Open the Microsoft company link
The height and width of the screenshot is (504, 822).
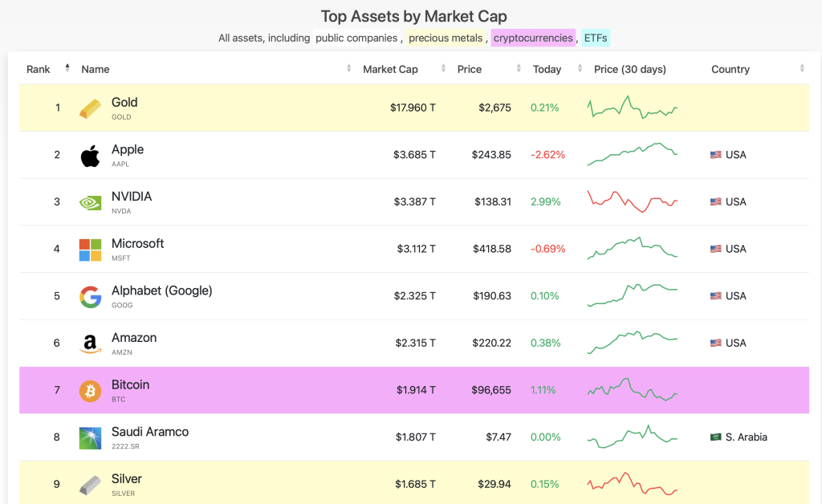[x=137, y=244]
